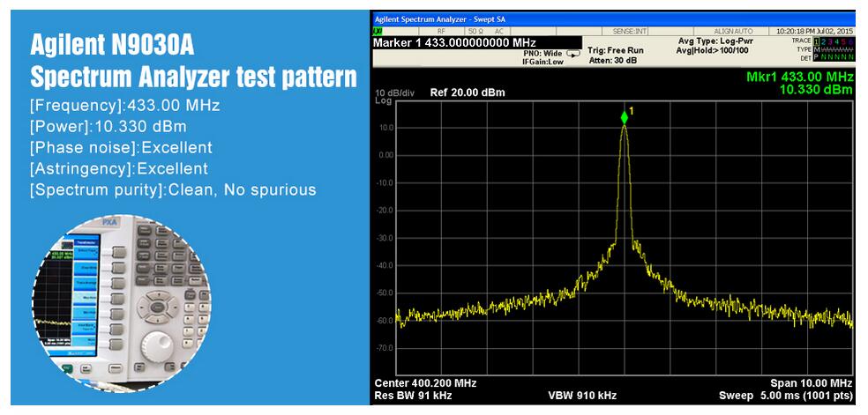Select trace number 4 in the TRACE row
This screenshot has width=868, height=415.
836,42
